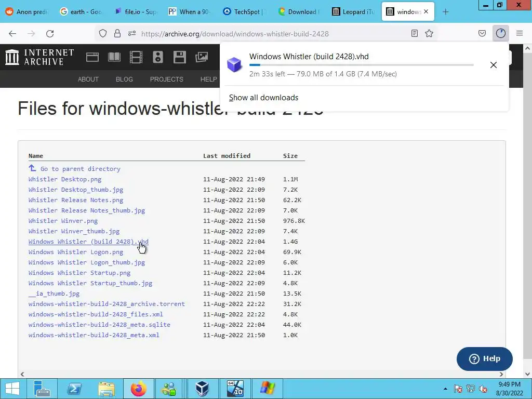Open Whistler Release Notes.png
This screenshot has height=399, width=532.
click(x=76, y=200)
